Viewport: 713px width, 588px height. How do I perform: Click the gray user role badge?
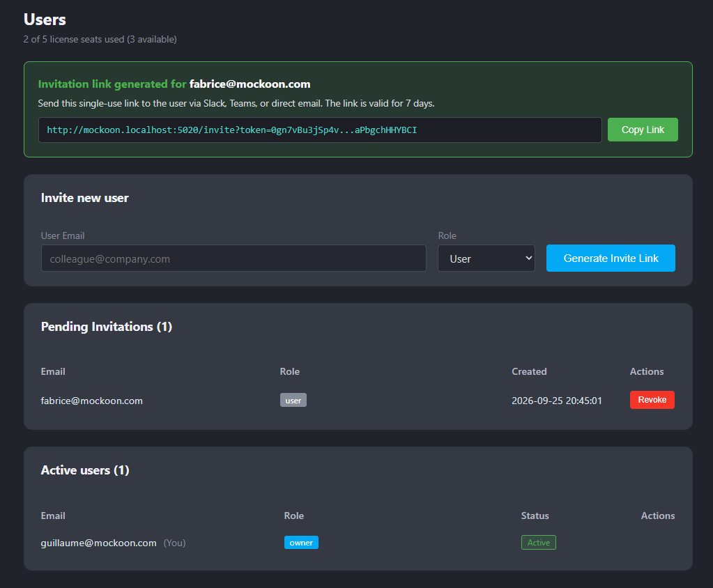pyautogui.click(x=293, y=401)
